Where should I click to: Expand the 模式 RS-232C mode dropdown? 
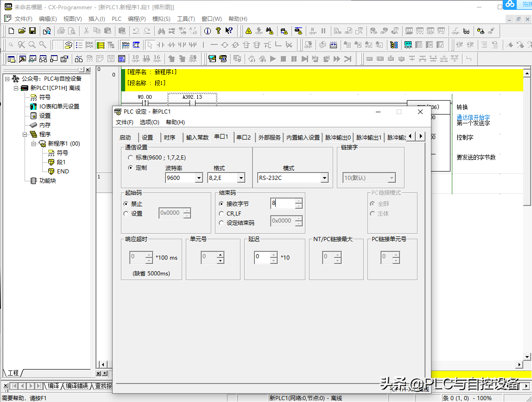tap(324, 178)
